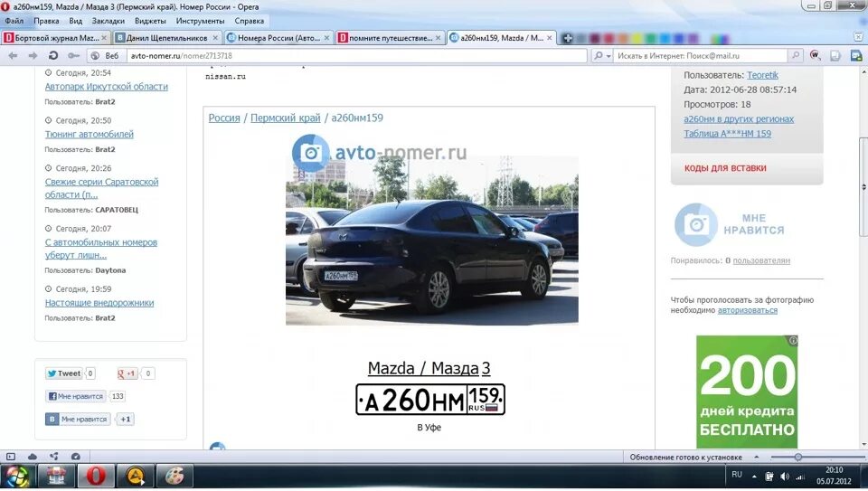Open the Mazda car photo
Screen dimensions: 868x491
(432, 240)
